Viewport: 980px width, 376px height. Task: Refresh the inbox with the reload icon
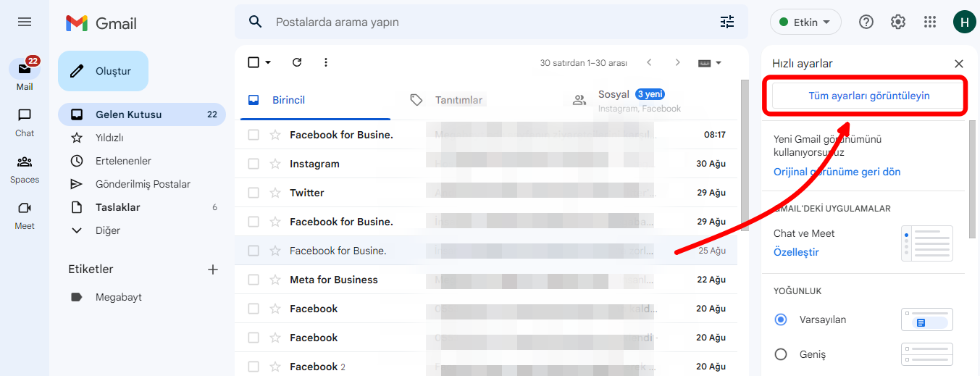pyautogui.click(x=297, y=62)
